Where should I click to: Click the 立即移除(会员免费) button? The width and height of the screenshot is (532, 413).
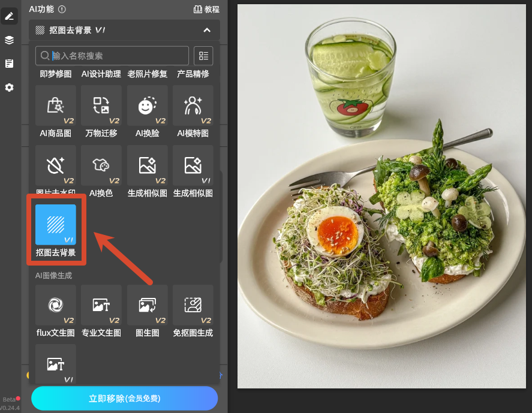(124, 399)
